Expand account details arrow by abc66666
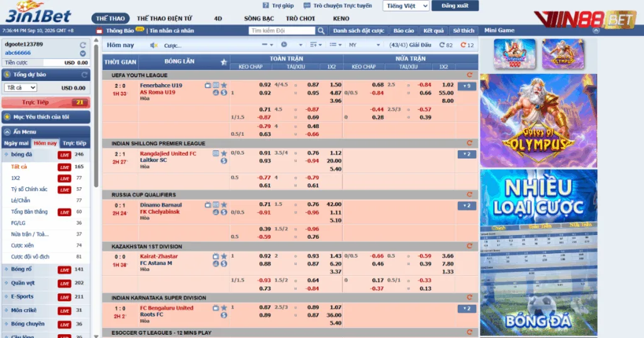The image size is (644, 338). [83, 53]
